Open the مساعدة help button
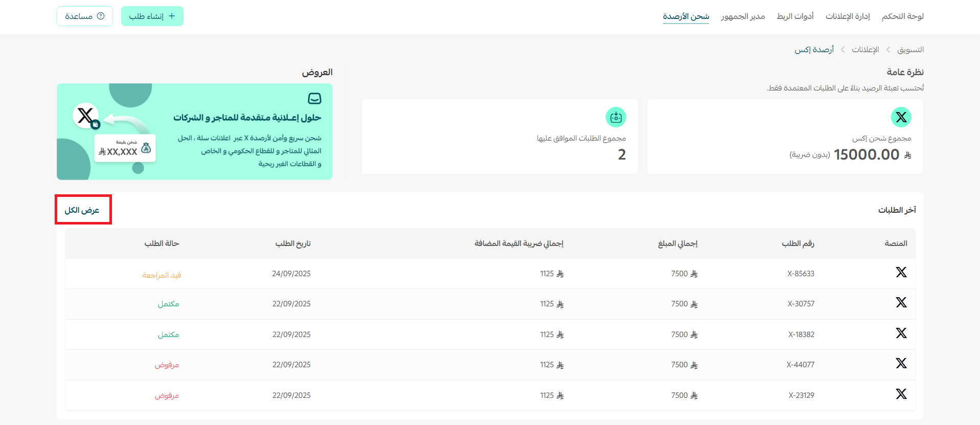The image size is (980, 425). (85, 16)
